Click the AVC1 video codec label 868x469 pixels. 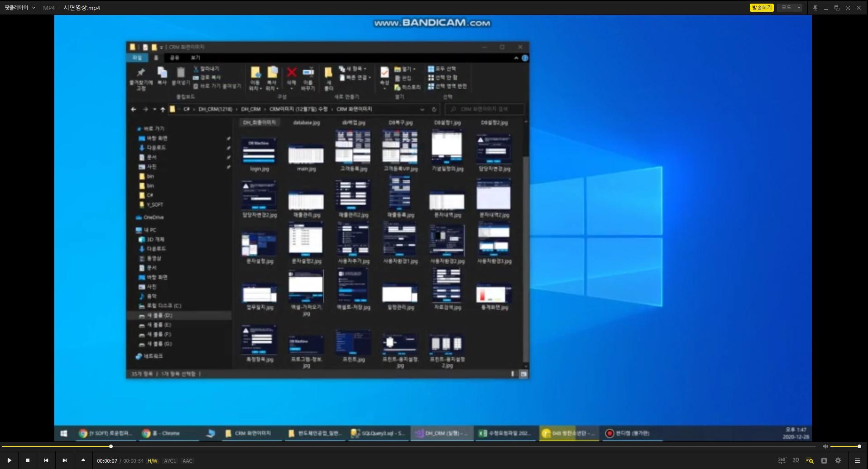170,461
